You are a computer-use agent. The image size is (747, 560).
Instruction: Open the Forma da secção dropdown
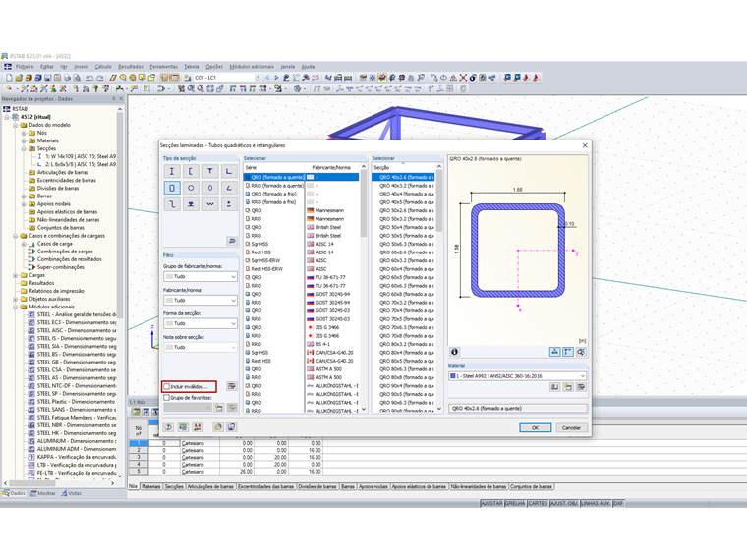point(201,324)
